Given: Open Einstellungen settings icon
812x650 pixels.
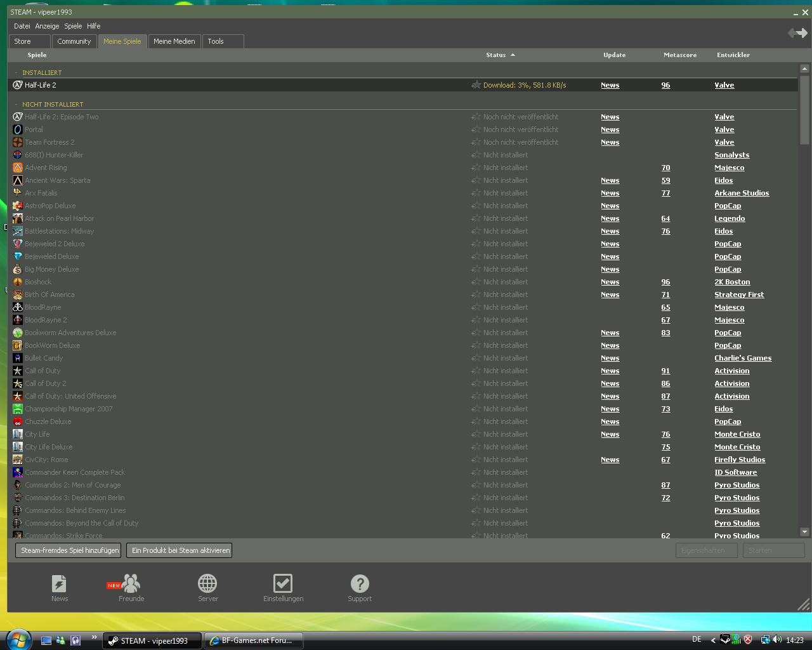Looking at the screenshot, I should (x=283, y=583).
